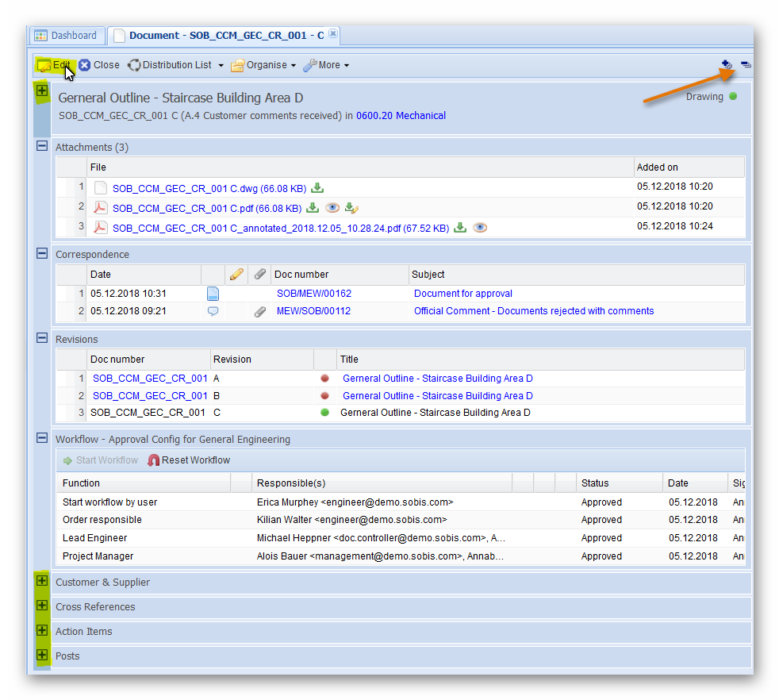The height and width of the screenshot is (700, 779).
Task: Download the SOB_CCM_GEC_CR_001 C.dwg attachment
Action: click(317, 188)
